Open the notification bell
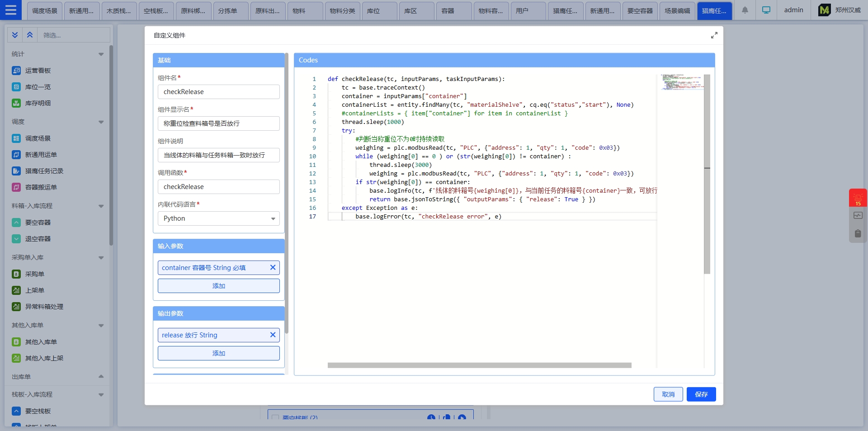The width and height of the screenshot is (868, 431). pyautogui.click(x=745, y=10)
